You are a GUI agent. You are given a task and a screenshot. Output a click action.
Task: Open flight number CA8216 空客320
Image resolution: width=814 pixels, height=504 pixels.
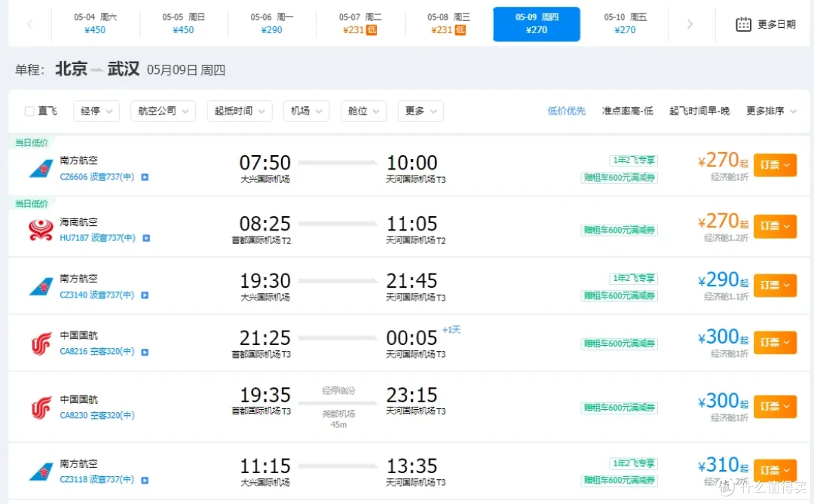(96, 351)
